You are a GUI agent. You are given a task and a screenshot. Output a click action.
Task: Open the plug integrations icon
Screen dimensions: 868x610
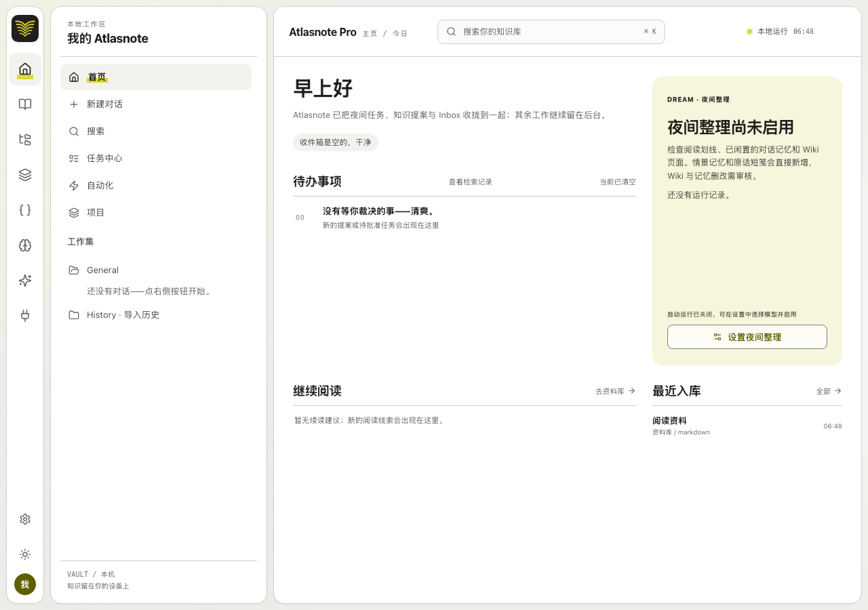[x=25, y=316]
